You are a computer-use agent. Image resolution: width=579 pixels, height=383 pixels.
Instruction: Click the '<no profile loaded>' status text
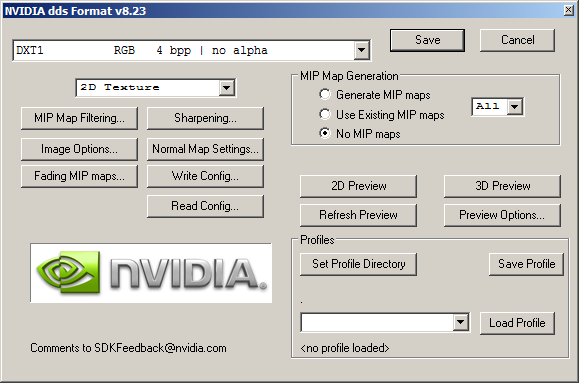(x=345, y=348)
